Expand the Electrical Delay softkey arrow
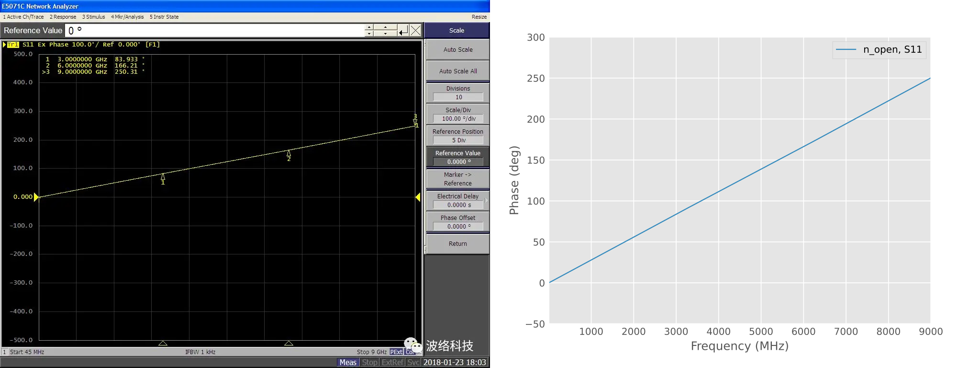This screenshot has height=368, width=980. tap(487, 201)
